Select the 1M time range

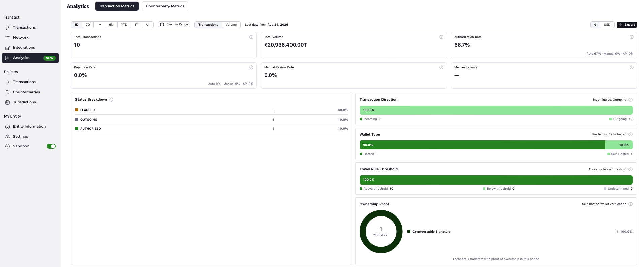pyautogui.click(x=99, y=25)
